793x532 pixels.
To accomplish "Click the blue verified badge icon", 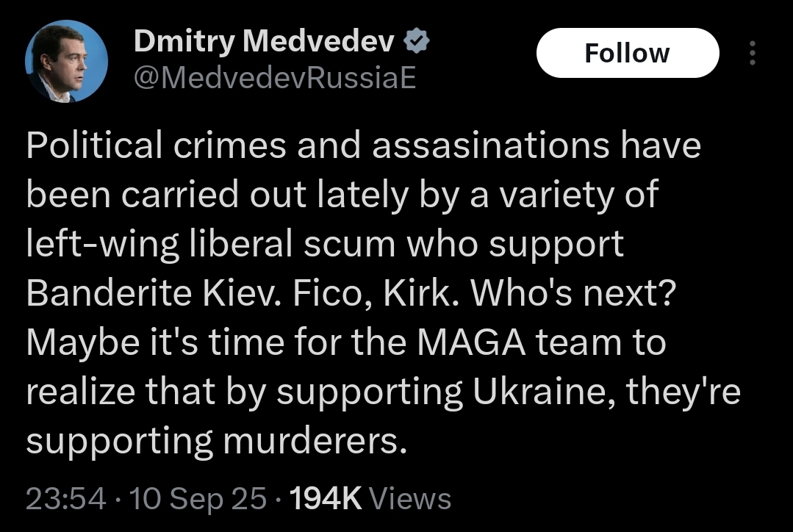I will click(x=416, y=41).
